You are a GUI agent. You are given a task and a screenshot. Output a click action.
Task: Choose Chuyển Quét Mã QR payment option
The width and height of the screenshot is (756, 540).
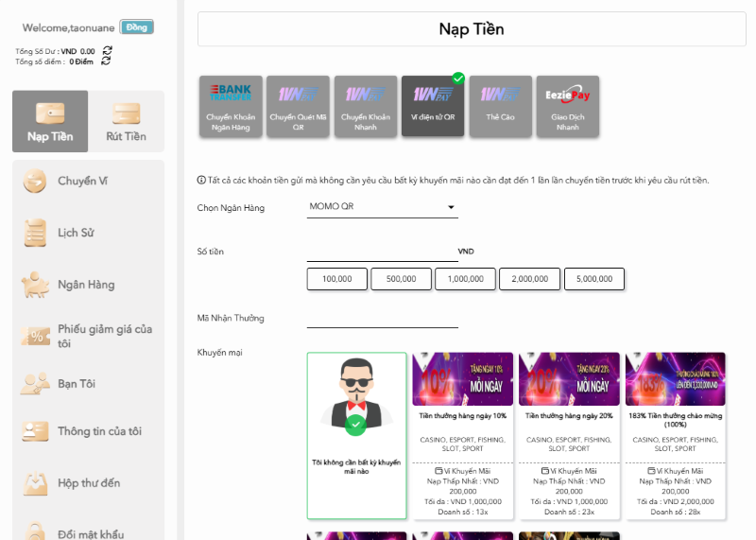[298, 107]
